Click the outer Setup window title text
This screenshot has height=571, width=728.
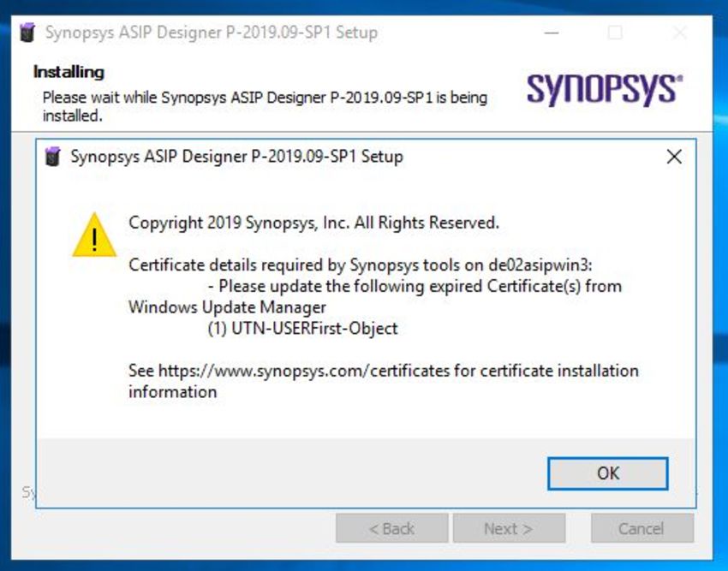211,33
